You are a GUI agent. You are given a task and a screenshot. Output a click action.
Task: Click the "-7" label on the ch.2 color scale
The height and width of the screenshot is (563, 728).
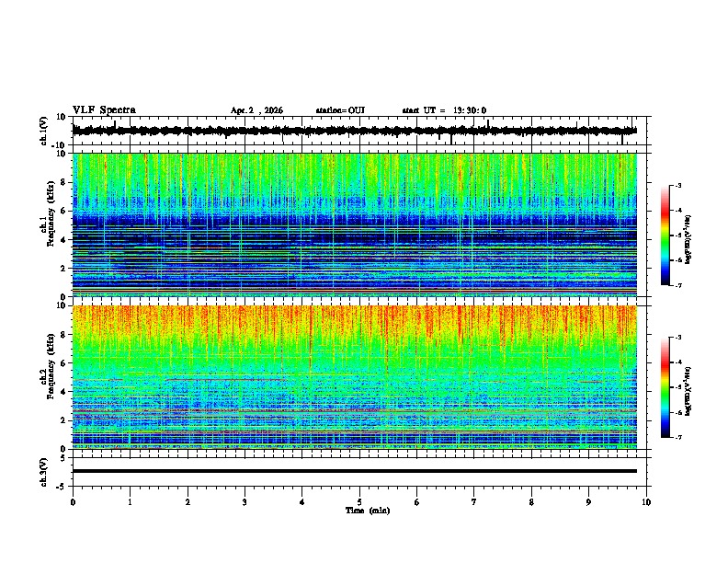coord(677,437)
